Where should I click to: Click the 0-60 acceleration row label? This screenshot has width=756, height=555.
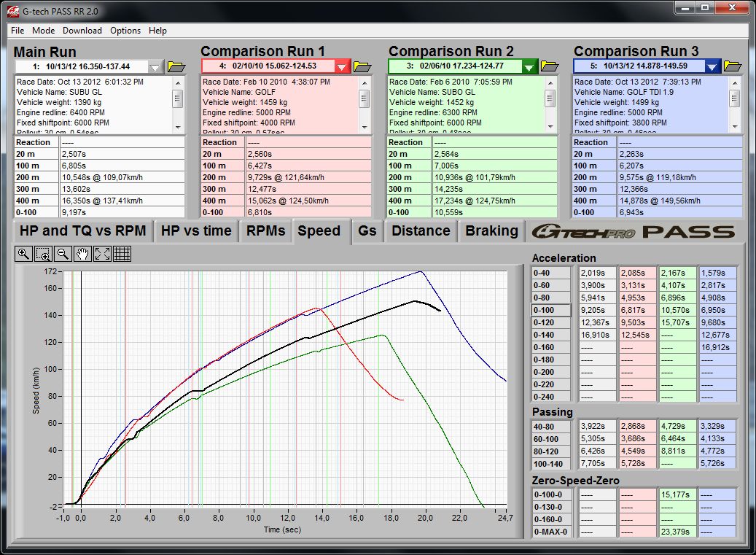[551, 285]
